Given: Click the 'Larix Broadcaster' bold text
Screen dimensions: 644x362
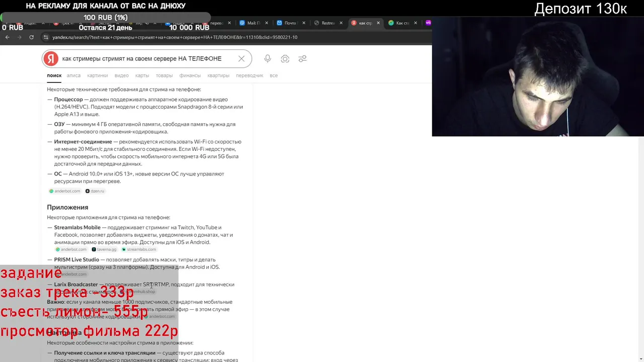Looking at the screenshot, I should click(76, 285).
